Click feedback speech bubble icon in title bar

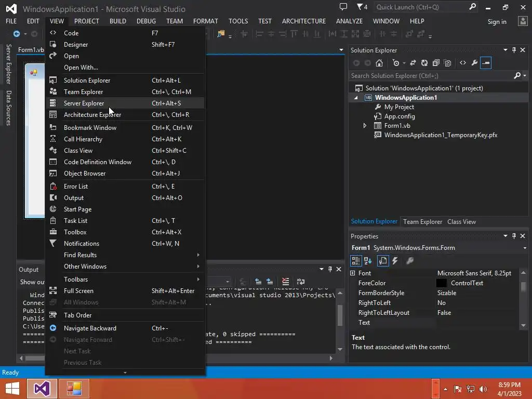pyautogui.click(x=343, y=6)
